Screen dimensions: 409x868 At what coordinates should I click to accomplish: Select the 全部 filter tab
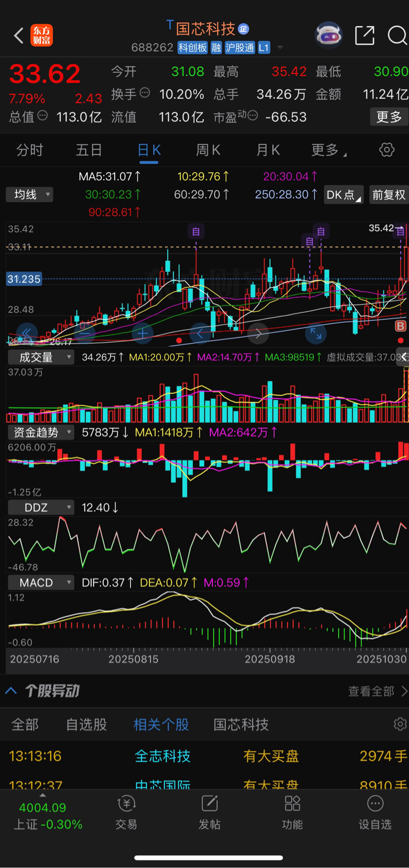tap(25, 724)
